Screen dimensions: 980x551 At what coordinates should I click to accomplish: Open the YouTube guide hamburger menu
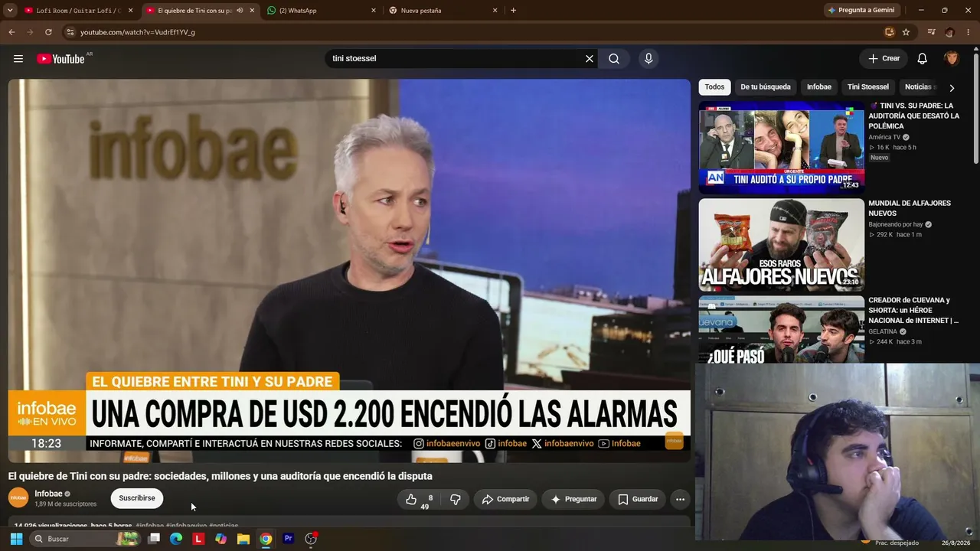point(18,59)
